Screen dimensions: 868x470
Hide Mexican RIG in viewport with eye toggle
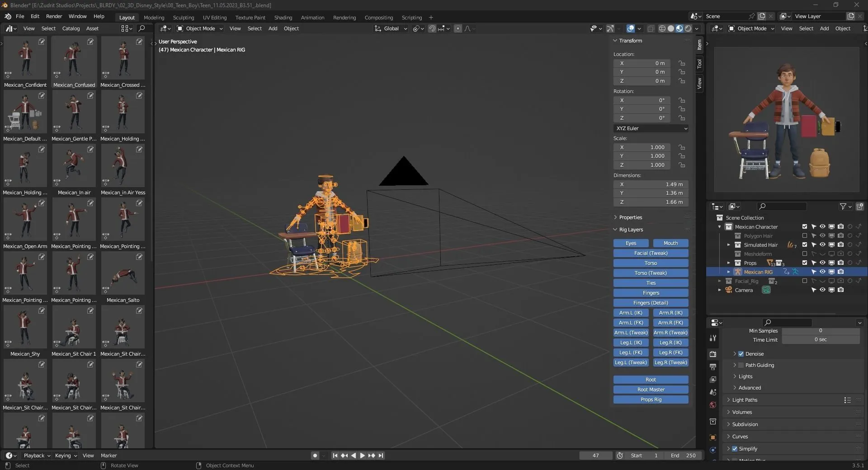coord(822,272)
